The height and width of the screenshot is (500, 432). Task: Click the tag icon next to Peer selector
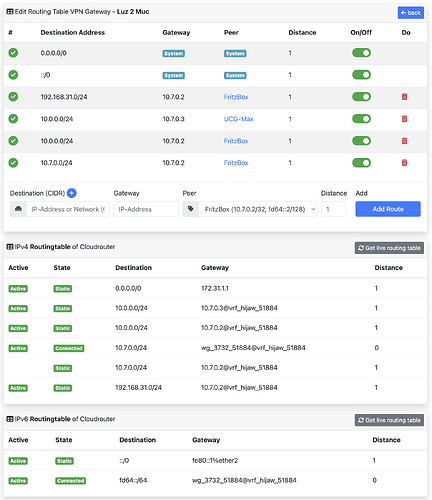tap(191, 209)
